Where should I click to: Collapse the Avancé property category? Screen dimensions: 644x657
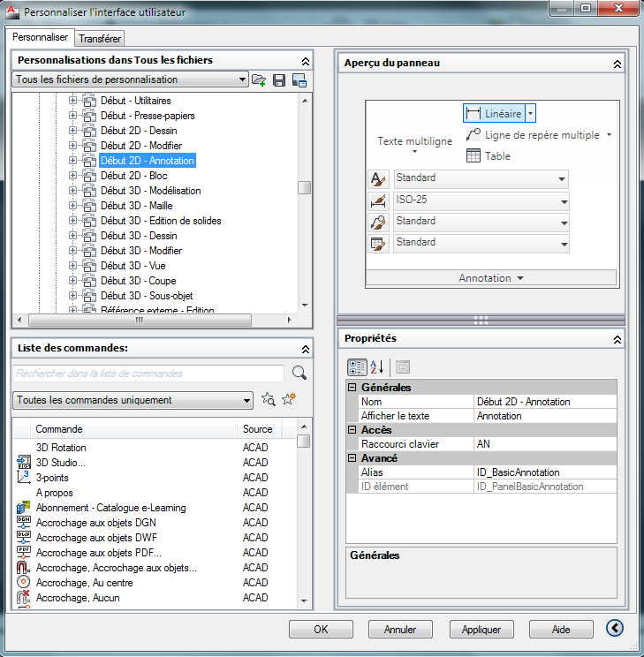pos(352,458)
